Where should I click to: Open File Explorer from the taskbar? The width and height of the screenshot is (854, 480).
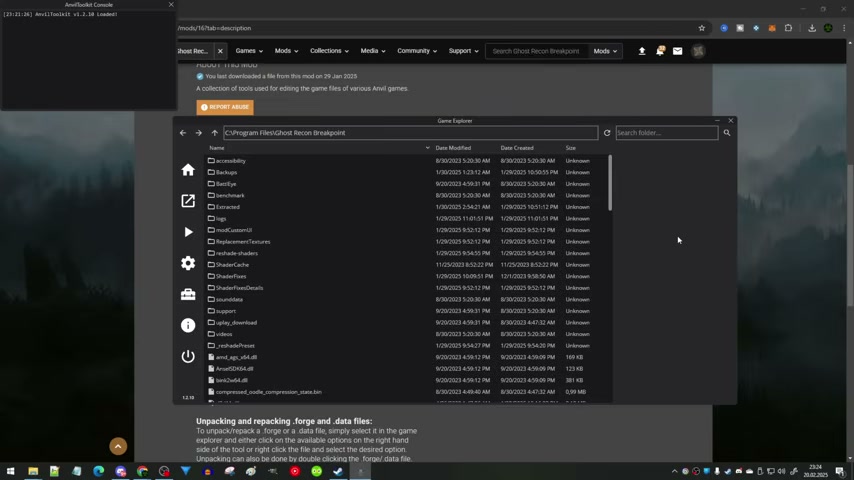click(33, 471)
